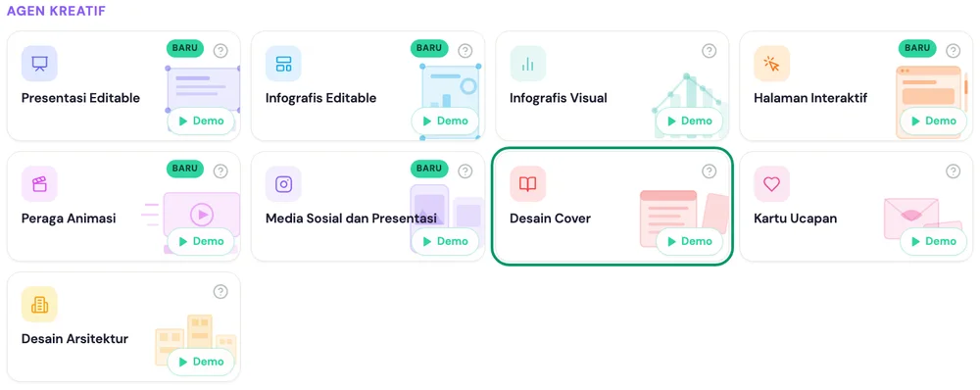Select the Desain Cover title
This screenshot has width=980, height=390.
click(550, 219)
